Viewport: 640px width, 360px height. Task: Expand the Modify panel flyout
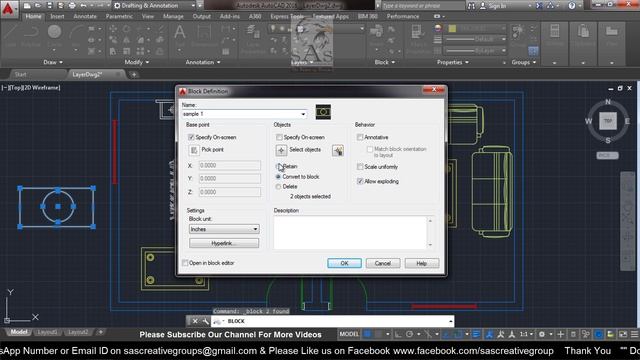click(137, 62)
